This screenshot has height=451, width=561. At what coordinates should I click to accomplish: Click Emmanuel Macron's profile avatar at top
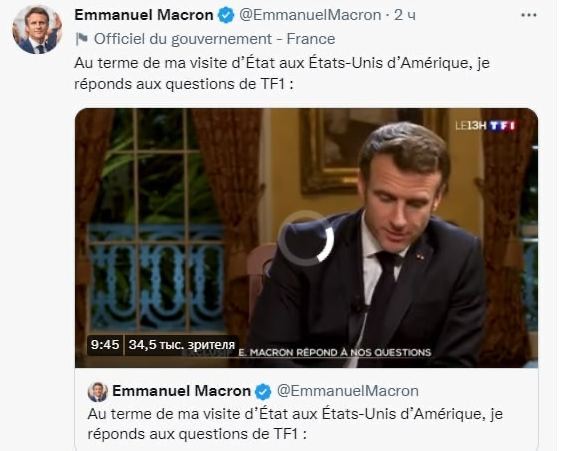[x=37, y=29]
